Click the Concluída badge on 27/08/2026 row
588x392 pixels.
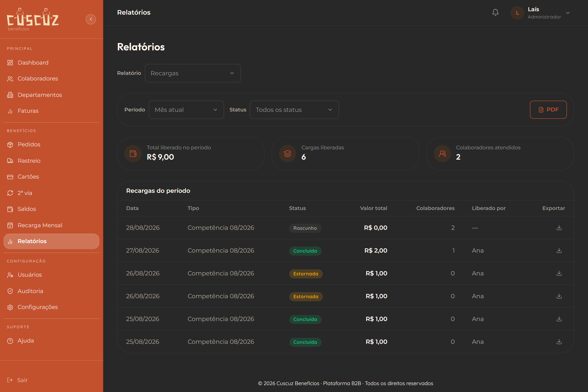click(x=305, y=251)
